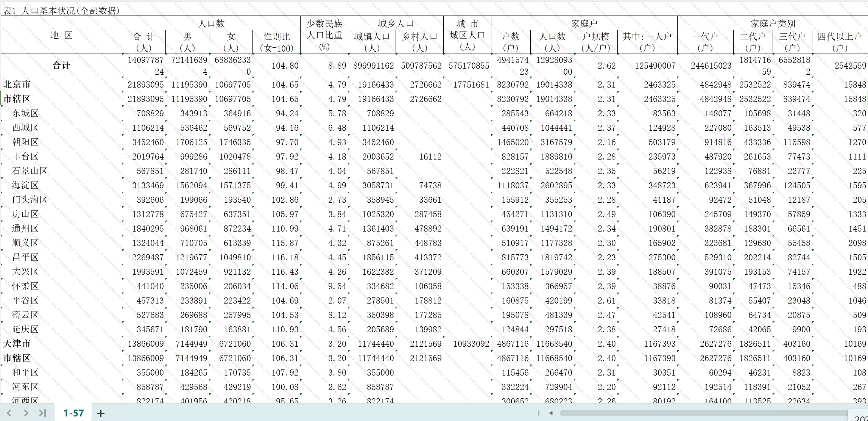Select the 海淀区 district cell
868x421 pixels.
[25, 185]
